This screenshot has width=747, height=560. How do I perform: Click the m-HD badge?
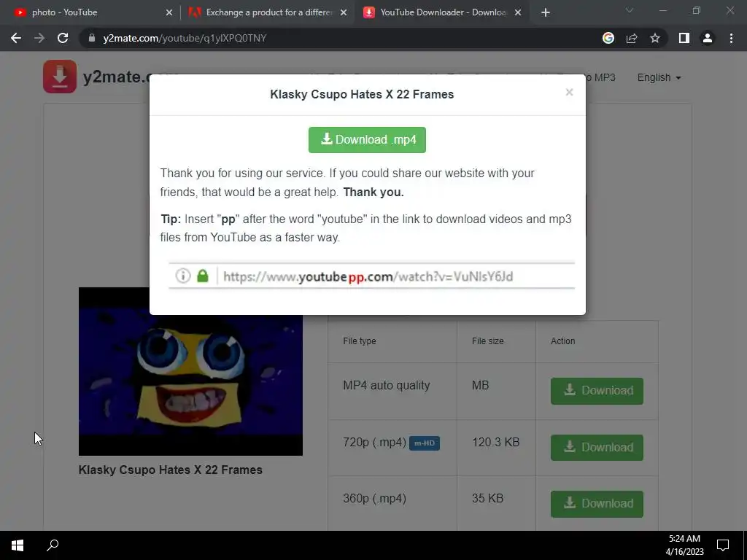(x=425, y=443)
